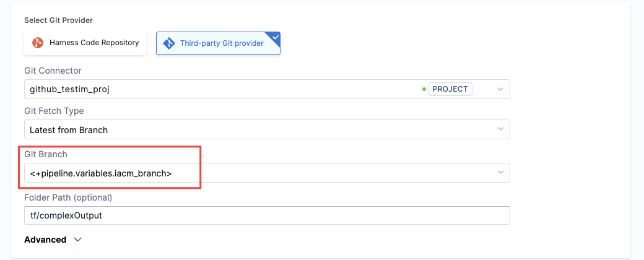The height and width of the screenshot is (260, 644).
Task: Click the Git Branch field label
Action: click(45, 154)
